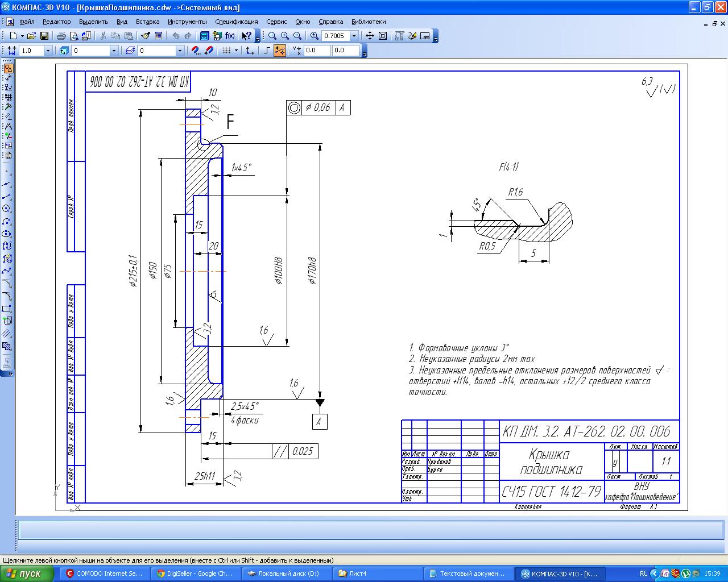The width and height of the screenshot is (728, 582).
Task: Open the Инструменты menu
Action: [x=187, y=22]
